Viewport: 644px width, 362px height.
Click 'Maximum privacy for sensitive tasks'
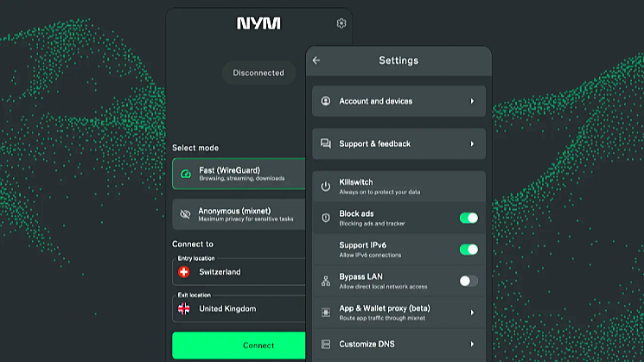[x=246, y=219]
